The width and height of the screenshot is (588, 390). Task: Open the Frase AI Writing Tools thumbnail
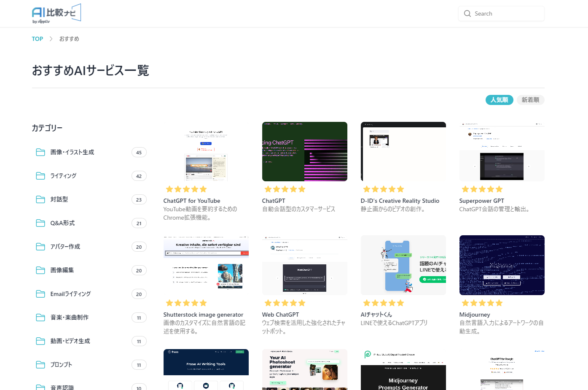(x=206, y=369)
